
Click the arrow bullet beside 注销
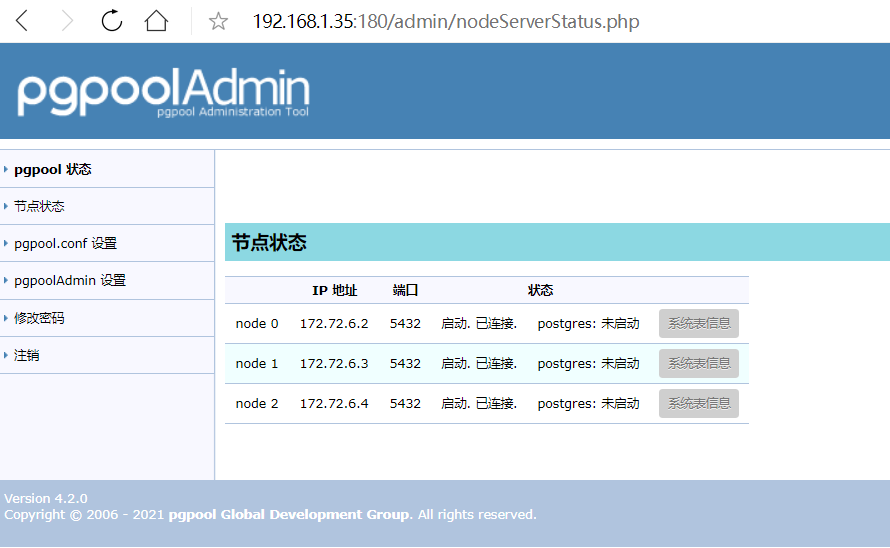[x=6, y=355]
